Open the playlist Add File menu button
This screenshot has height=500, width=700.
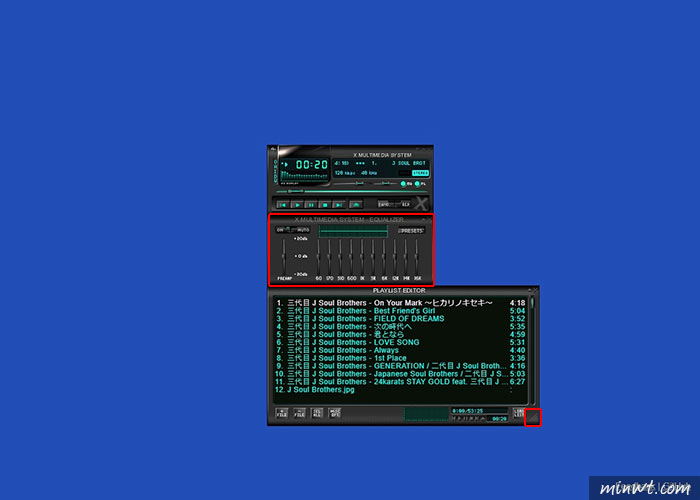(x=282, y=413)
